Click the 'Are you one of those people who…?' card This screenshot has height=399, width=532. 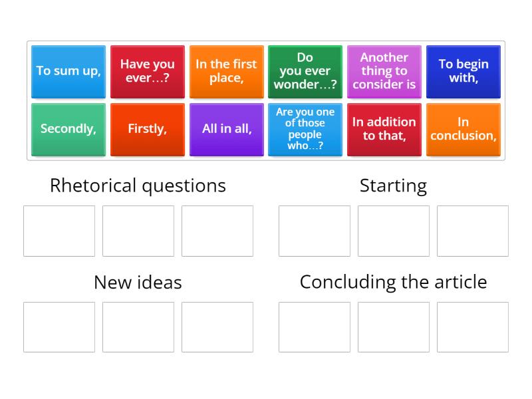point(305,129)
